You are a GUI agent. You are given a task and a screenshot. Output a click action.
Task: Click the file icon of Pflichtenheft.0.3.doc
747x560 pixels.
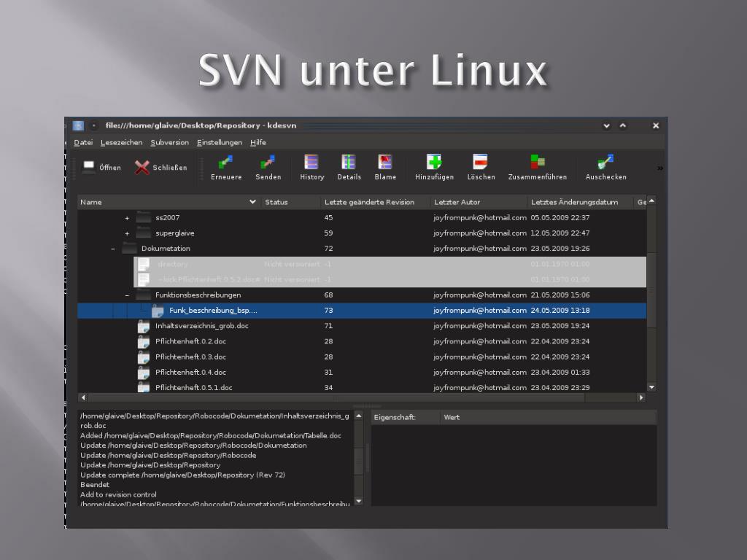click(x=144, y=357)
